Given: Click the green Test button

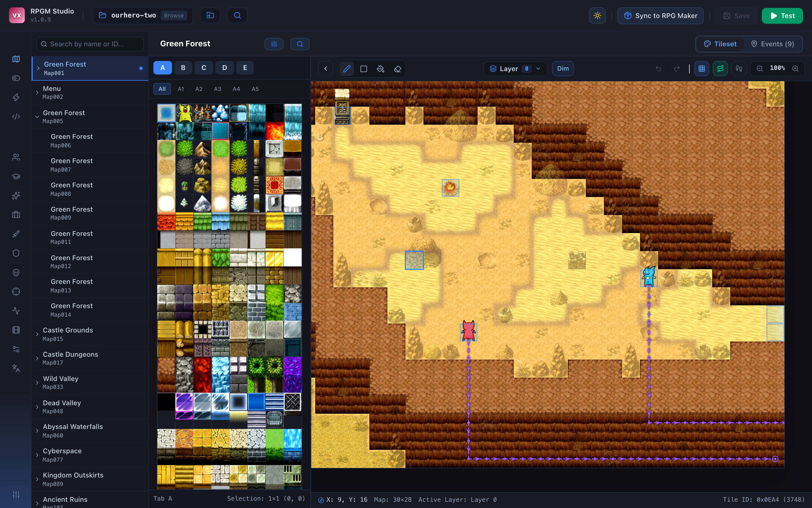Looking at the screenshot, I should coord(782,16).
